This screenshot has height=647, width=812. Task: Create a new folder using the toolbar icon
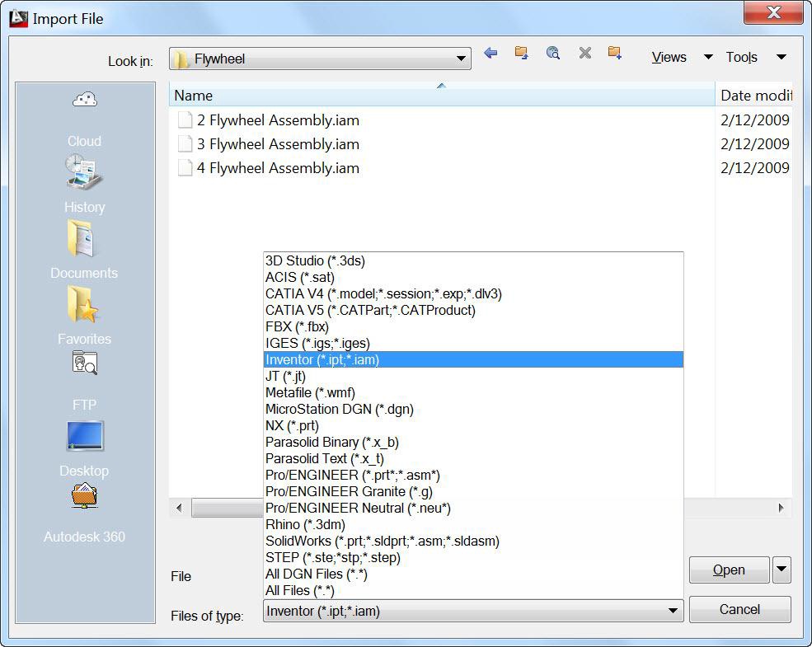coord(614,53)
